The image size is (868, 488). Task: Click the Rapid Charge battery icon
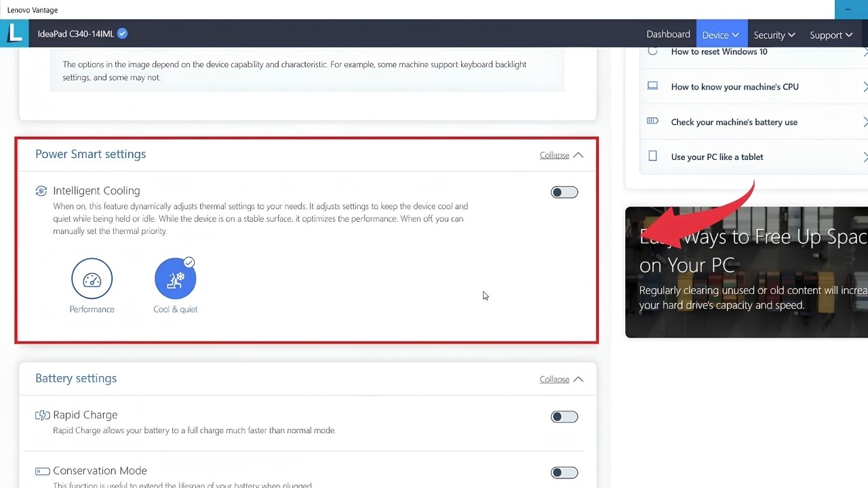pyautogui.click(x=42, y=415)
